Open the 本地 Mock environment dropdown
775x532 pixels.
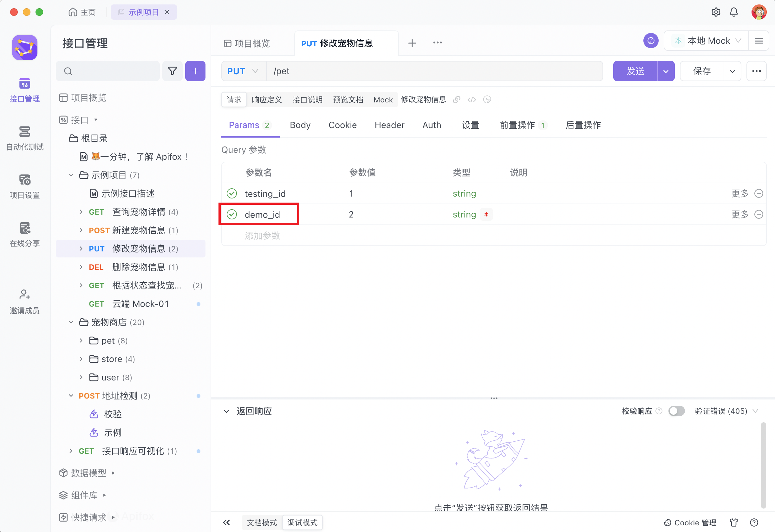[x=707, y=41]
